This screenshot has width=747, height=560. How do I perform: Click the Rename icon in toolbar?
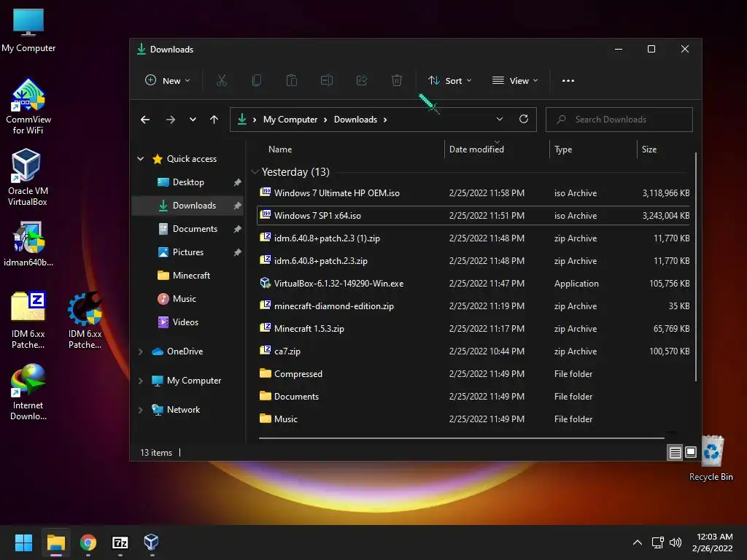327,80
